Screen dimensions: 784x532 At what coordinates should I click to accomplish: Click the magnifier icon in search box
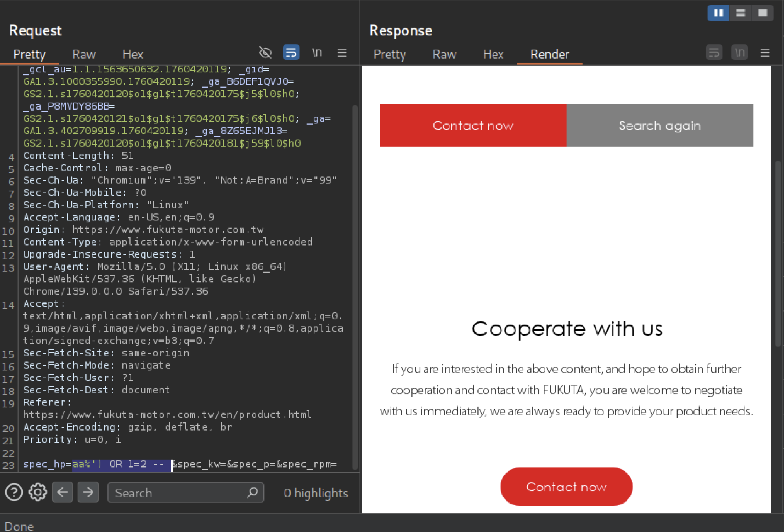253,492
